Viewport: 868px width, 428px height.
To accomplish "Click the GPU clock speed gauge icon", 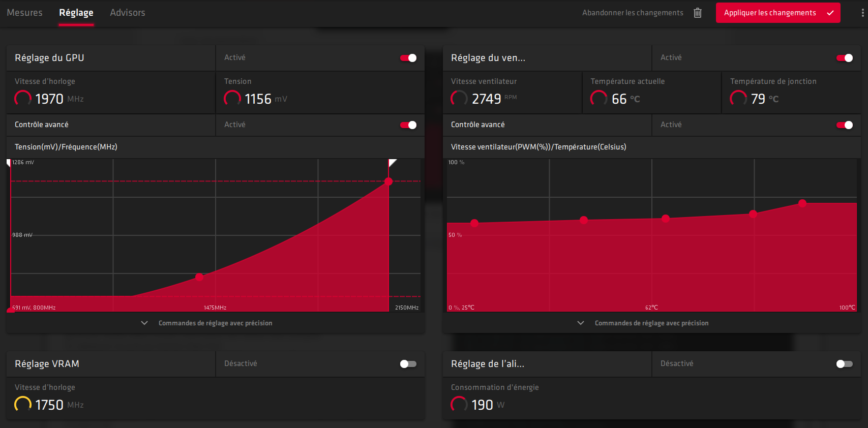I will [23, 98].
